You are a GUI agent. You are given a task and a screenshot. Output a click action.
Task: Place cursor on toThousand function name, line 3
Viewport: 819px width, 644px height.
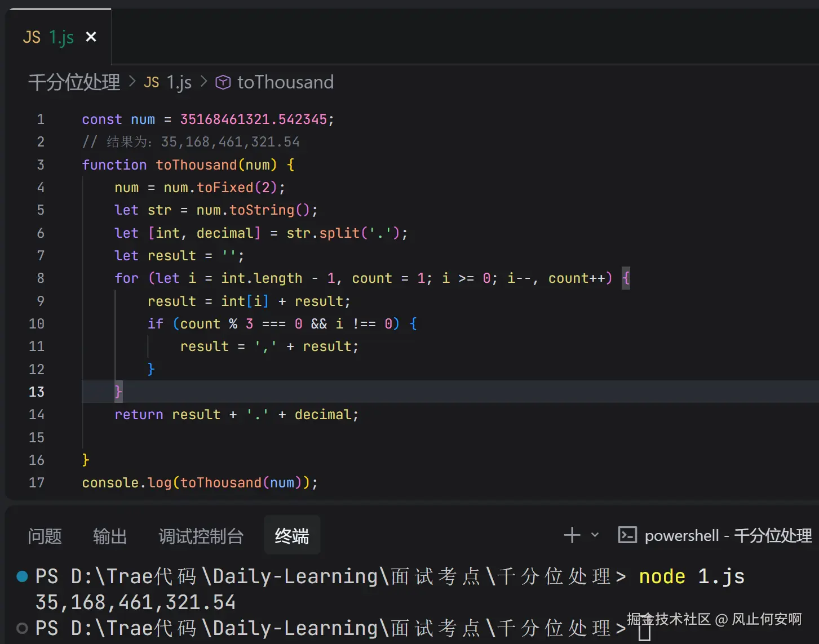[196, 165]
